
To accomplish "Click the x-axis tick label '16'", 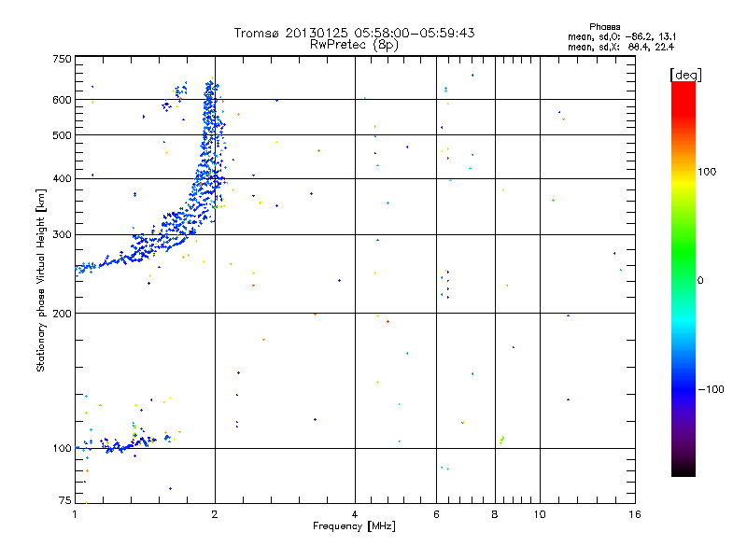I will [635, 514].
